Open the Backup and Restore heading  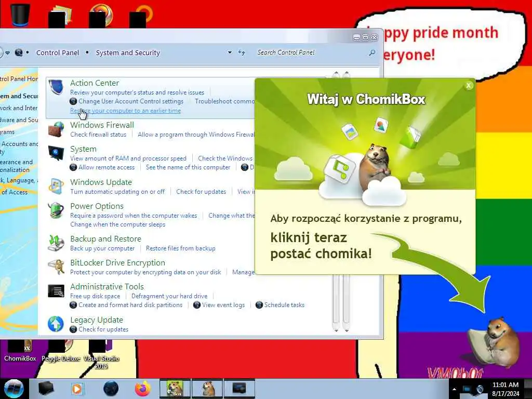click(x=105, y=239)
